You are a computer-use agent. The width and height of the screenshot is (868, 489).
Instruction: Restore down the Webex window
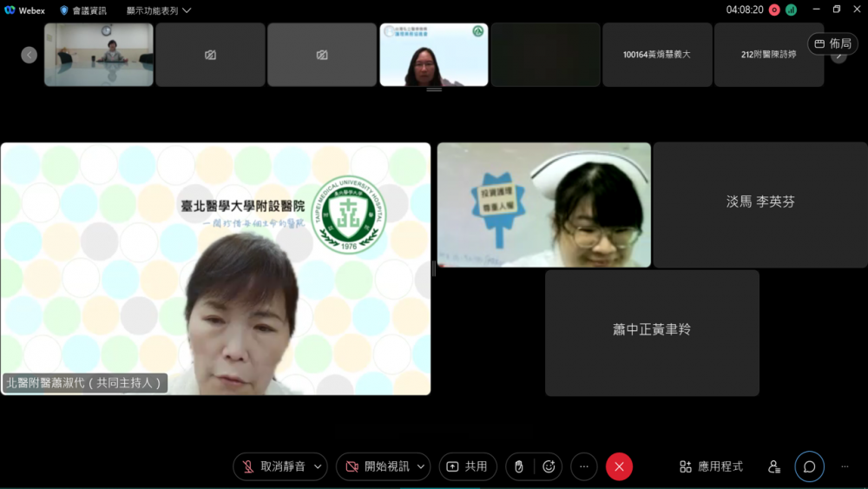837,10
